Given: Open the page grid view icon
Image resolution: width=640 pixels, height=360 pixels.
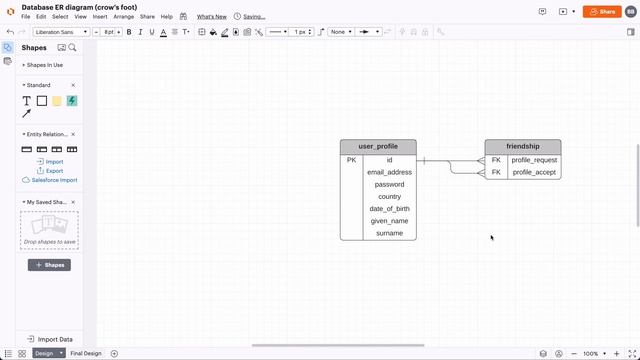Looking at the screenshot, I should point(22,353).
